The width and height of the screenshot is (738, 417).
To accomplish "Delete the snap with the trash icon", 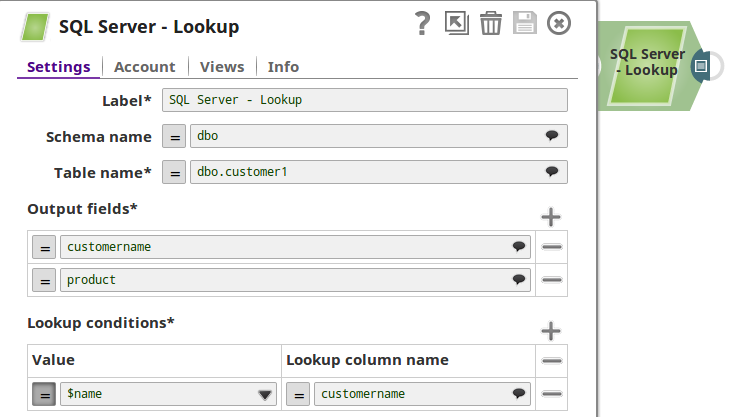I will [x=491, y=23].
